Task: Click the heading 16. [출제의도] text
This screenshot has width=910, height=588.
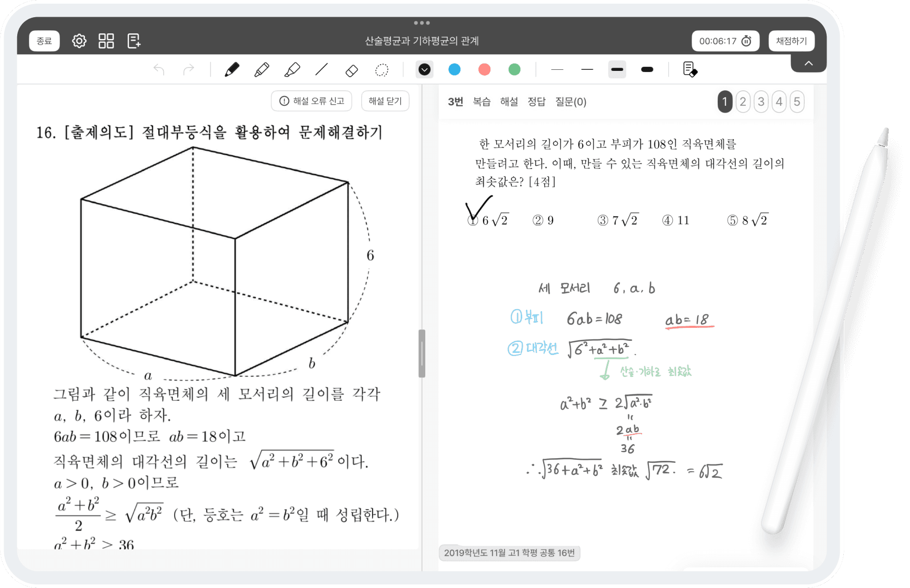Action: (x=210, y=132)
